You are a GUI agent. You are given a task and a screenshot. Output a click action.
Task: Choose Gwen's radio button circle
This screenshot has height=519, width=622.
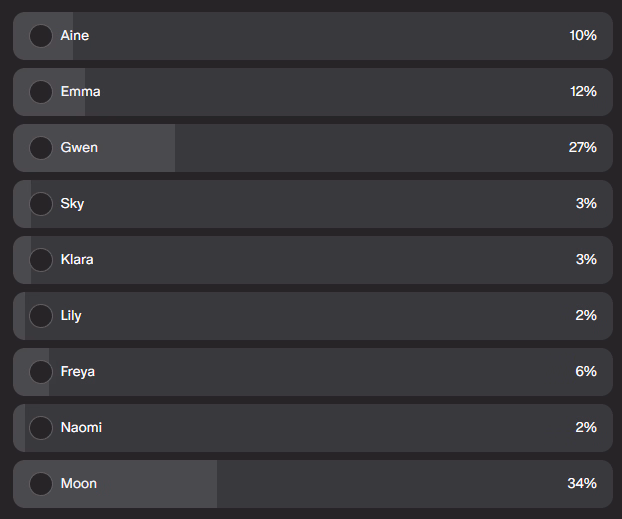(x=41, y=148)
